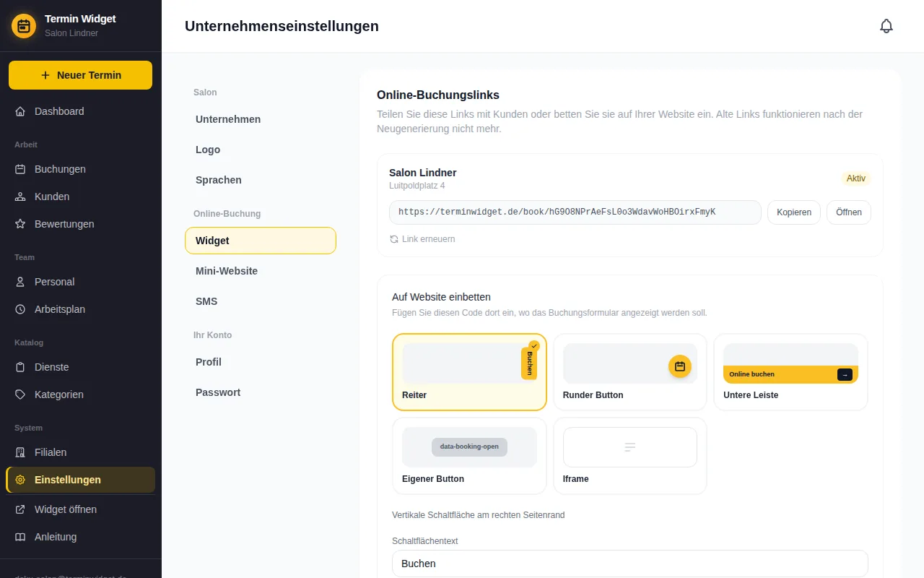
Task: Open the Mini-Website settings section
Action: point(261,271)
